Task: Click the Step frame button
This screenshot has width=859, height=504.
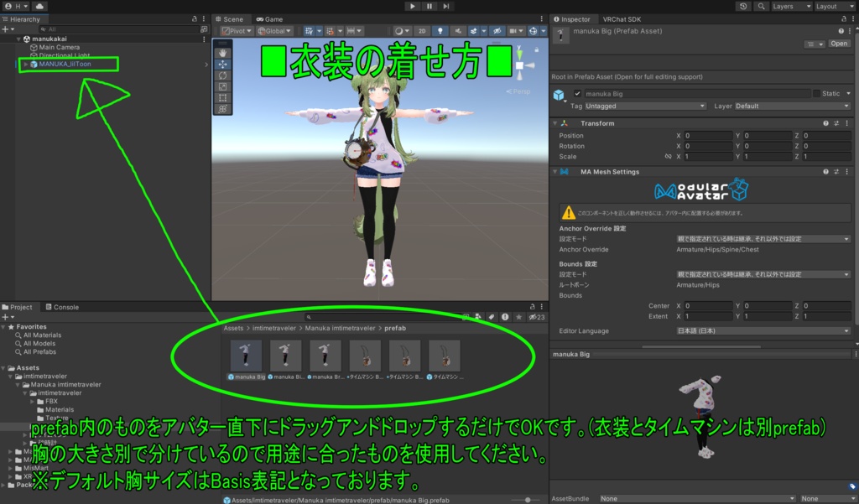Action: click(446, 6)
